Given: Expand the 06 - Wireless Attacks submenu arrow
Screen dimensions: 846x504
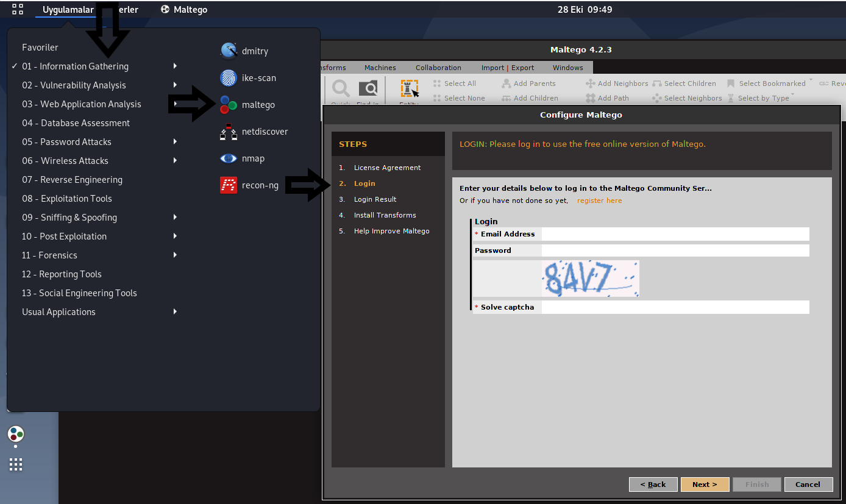Looking at the screenshot, I should pyautogui.click(x=175, y=160).
